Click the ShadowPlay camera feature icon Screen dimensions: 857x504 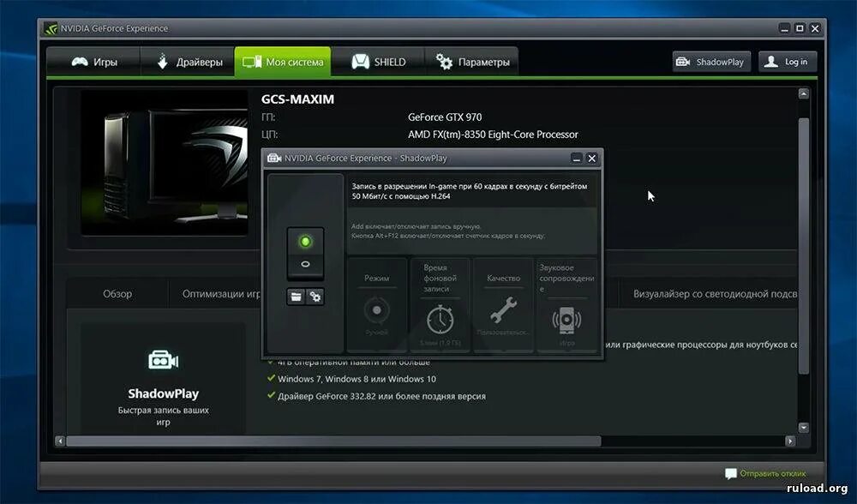pos(163,360)
